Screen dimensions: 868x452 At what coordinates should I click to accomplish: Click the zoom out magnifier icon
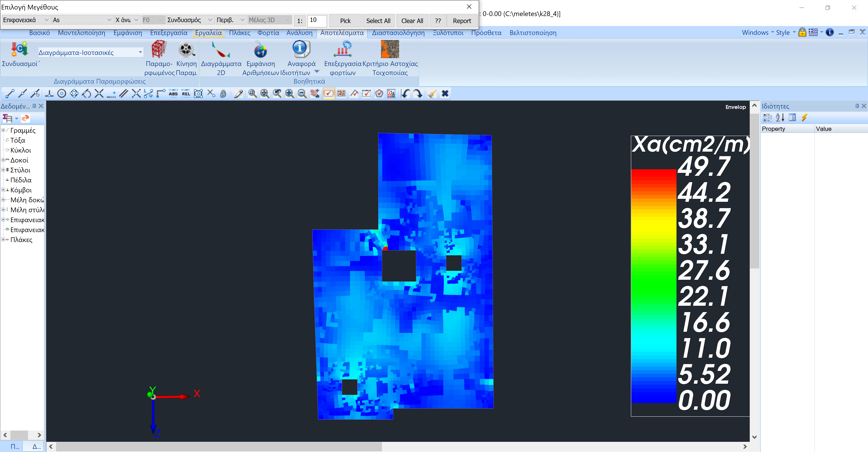[x=302, y=94]
